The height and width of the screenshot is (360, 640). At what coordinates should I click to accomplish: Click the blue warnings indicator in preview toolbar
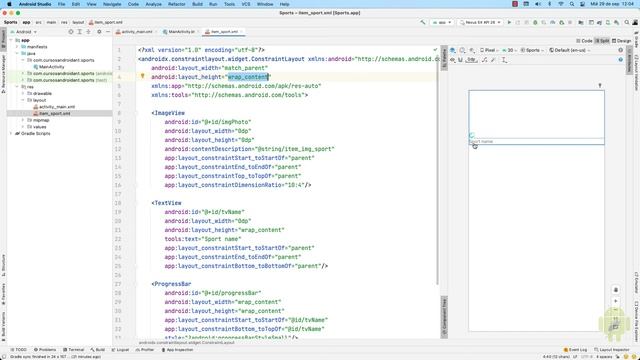click(621, 60)
